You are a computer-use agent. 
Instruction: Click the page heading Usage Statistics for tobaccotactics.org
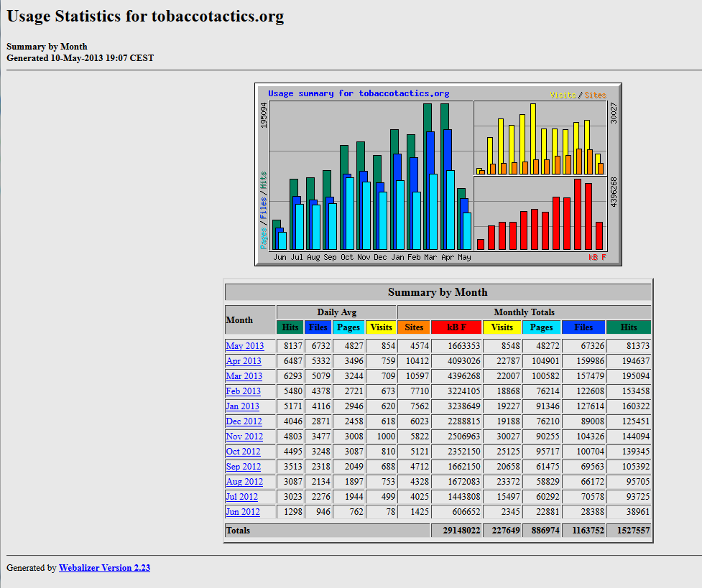pyautogui.click(x=146, y=17)
